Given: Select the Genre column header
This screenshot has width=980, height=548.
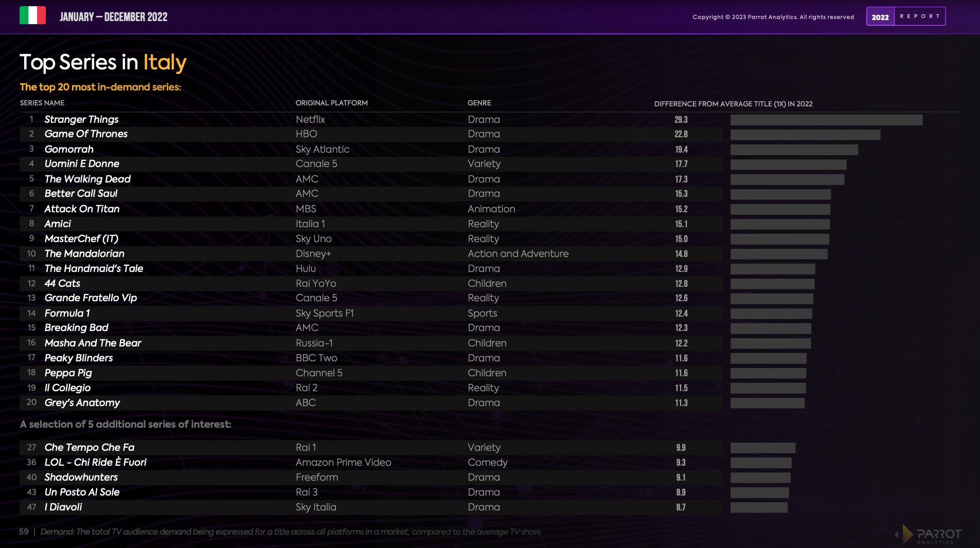Looking at the screenshot, I should click(479, 103).
